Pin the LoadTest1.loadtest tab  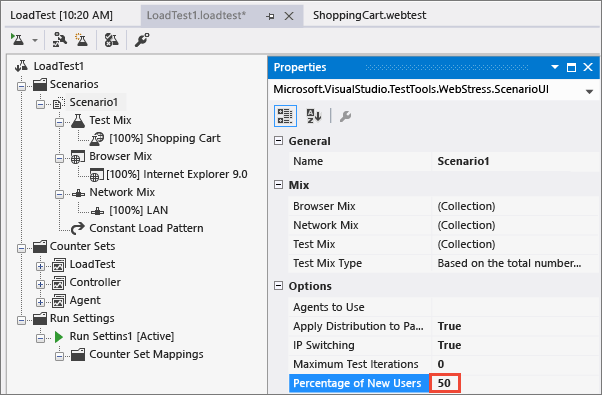click(x=270, y=16)
